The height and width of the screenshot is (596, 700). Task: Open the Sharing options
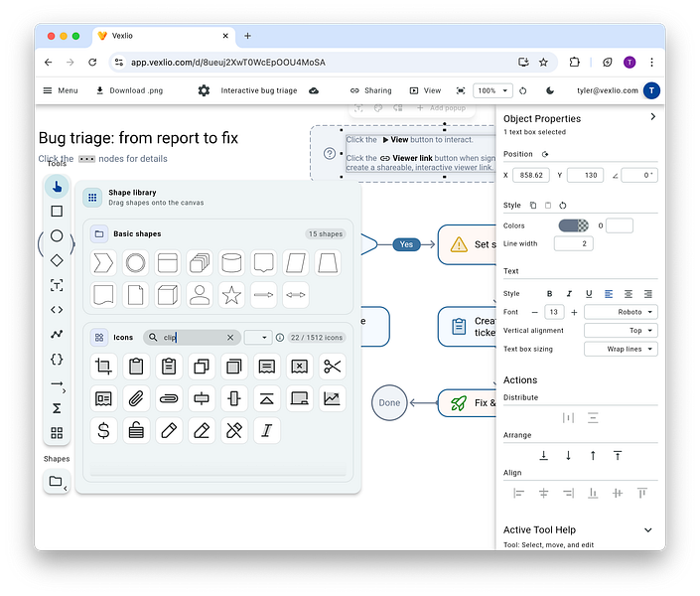(371, 90)
